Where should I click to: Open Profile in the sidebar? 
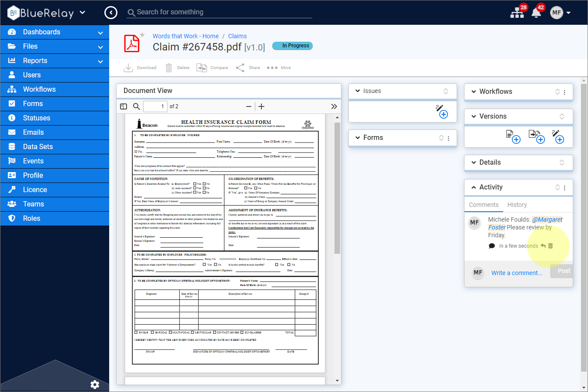(55, 175)
